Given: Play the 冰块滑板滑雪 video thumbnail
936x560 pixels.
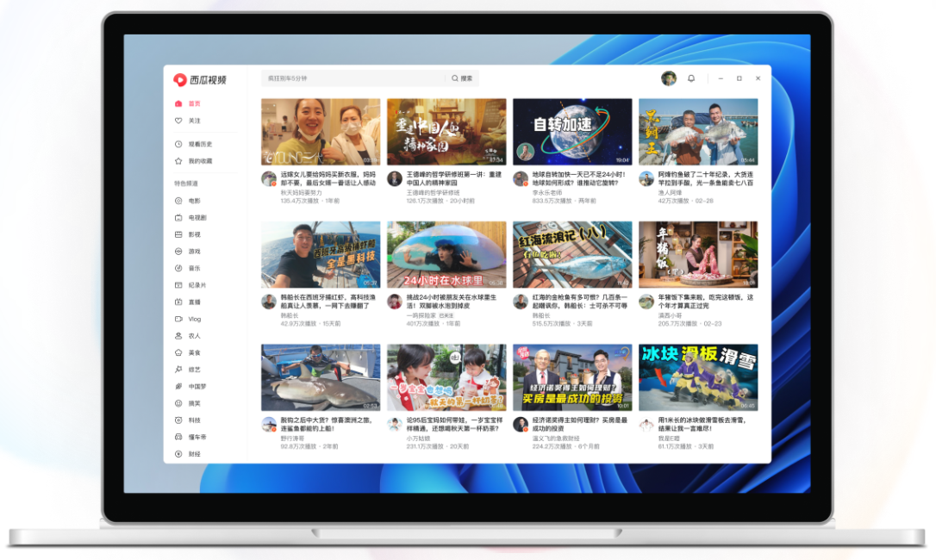Looking at the screenshot, I should 698,377.
